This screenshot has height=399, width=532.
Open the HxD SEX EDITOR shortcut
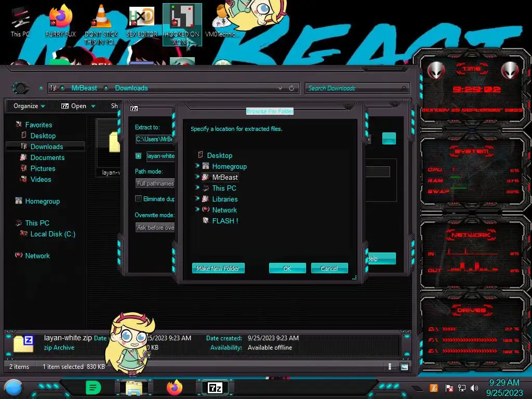(x=142, y=22)
